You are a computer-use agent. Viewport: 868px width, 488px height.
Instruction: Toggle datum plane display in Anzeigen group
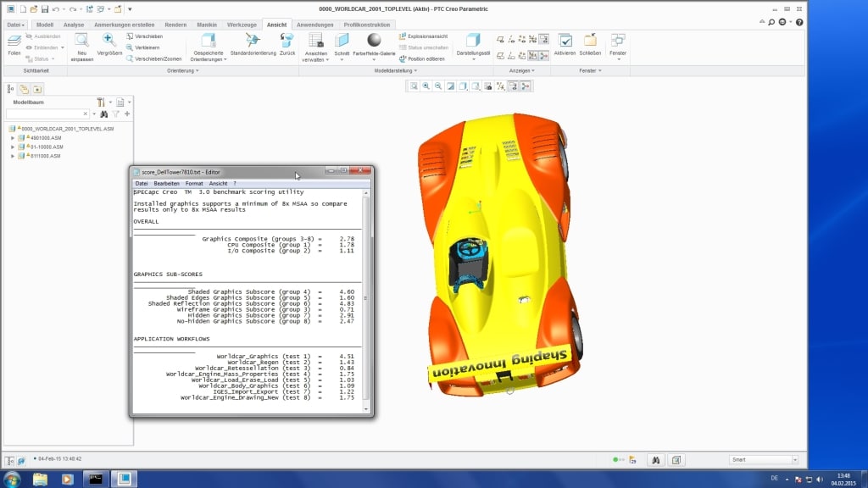click(500, 39)
